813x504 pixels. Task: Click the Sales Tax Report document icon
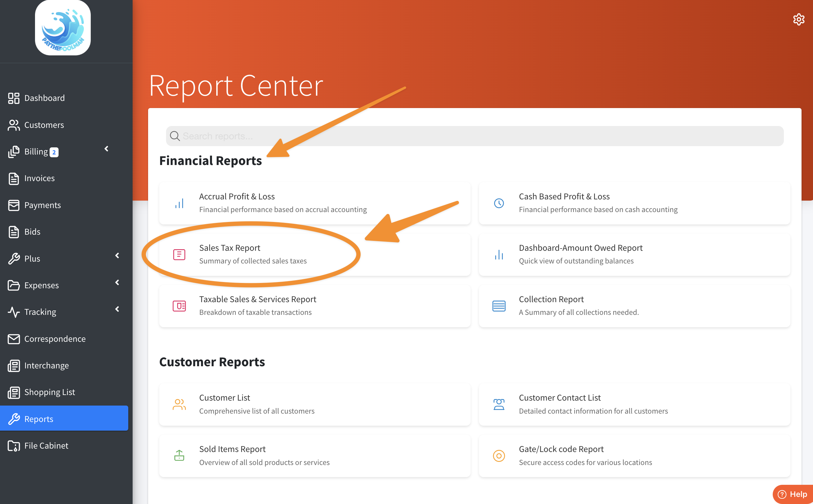click(179, 255)
